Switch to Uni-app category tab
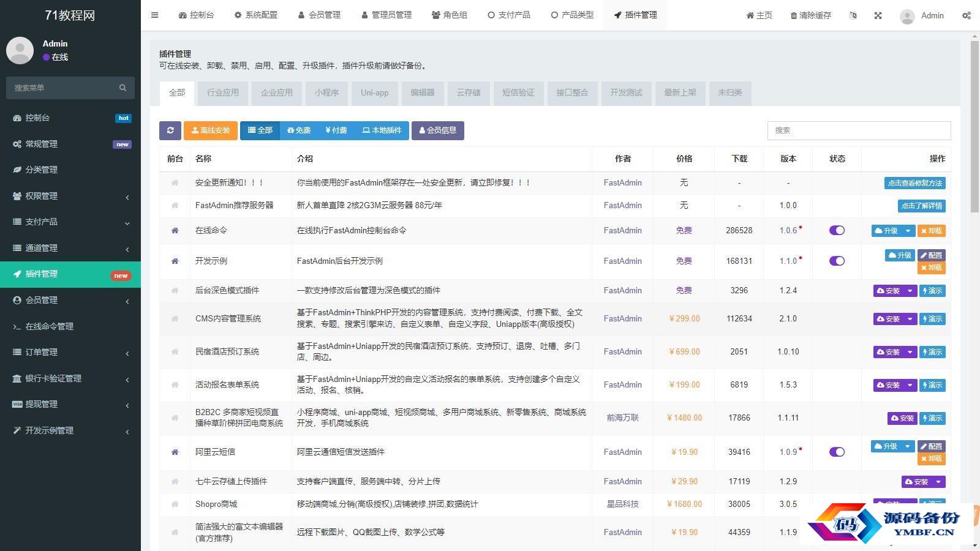Screen dimensions: 980x551 (375, 93)
